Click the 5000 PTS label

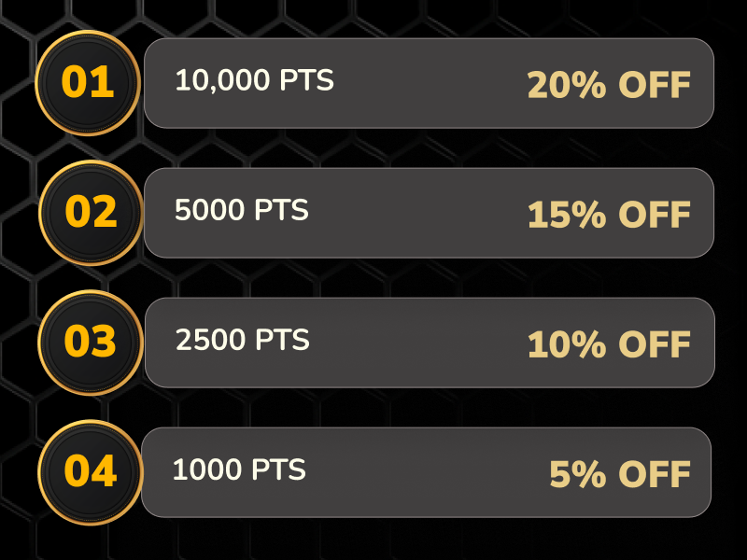tap(241, 211)
